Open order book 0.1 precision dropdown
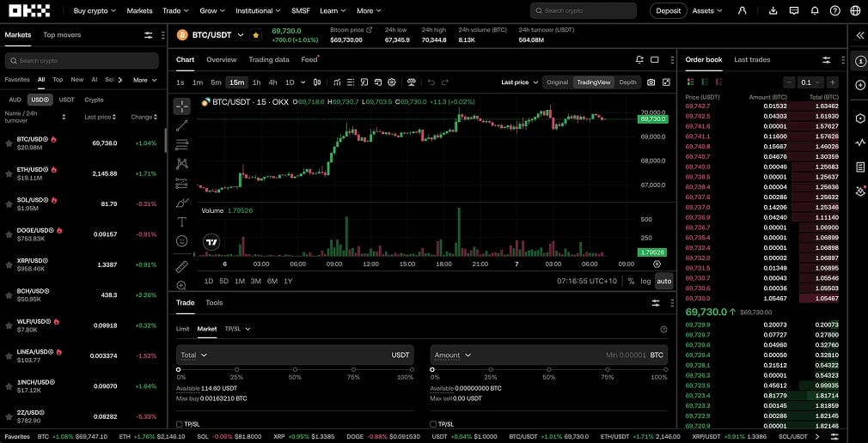This screenshot has width=868, height=443. [x=810, y=82]
